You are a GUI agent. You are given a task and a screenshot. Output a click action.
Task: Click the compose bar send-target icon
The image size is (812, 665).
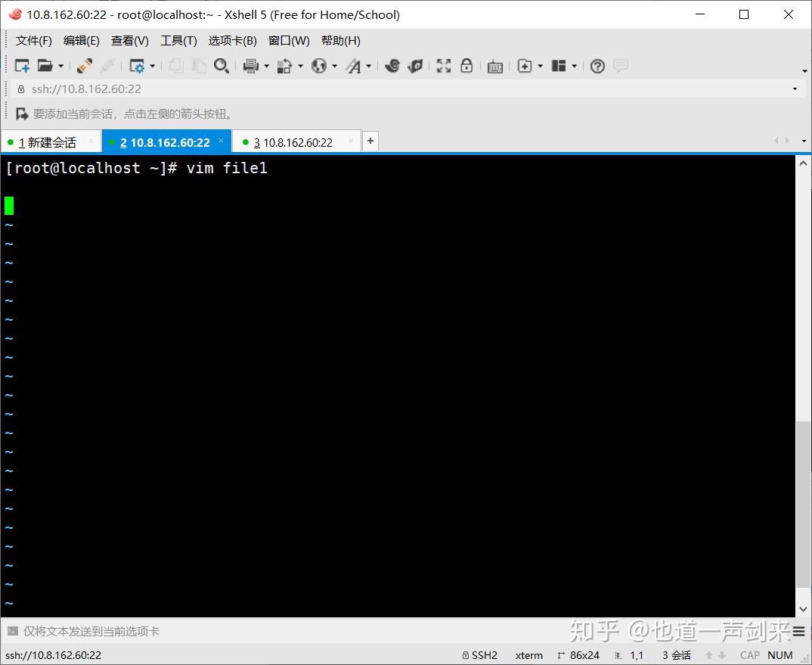[x=12, y=631]
